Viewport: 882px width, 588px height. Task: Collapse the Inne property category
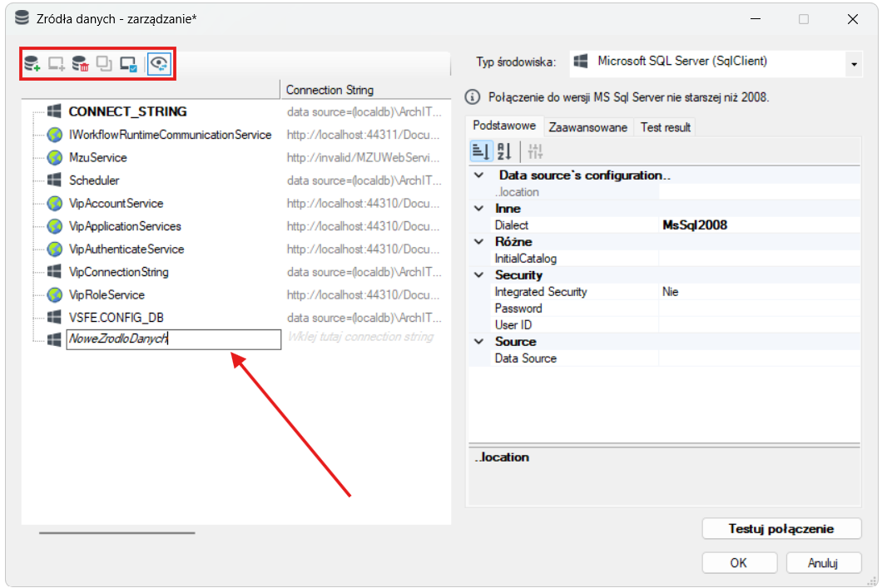(478, 209)
